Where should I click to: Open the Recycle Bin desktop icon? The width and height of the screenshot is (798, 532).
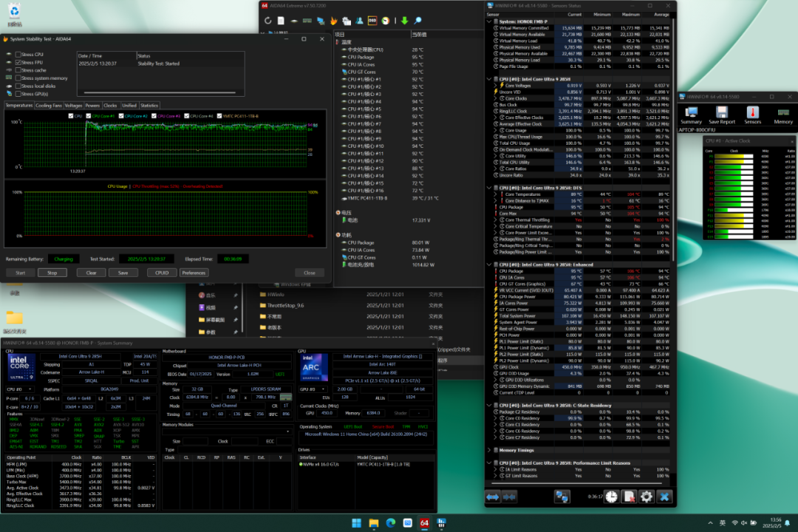pyautogui.click(x=14, y=14)
